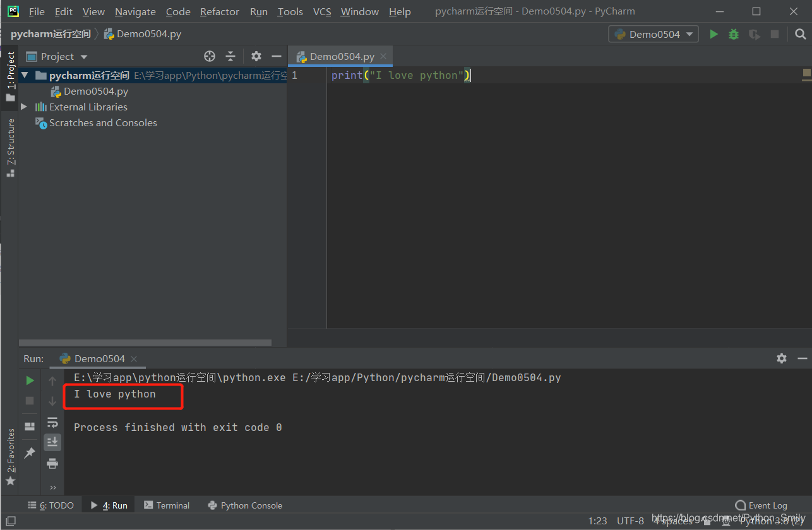Collapse the pycharm运行空间 project root
812x530 pixels.
coord(25,75)
